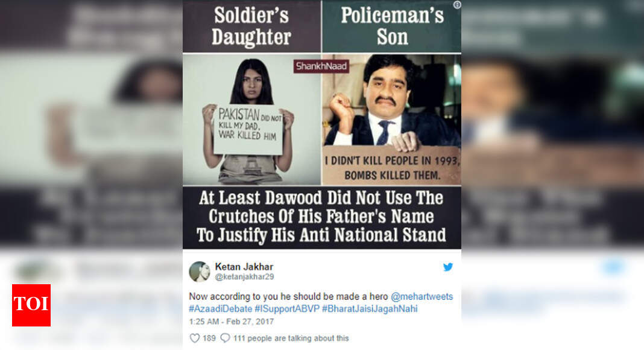The image size is (644, 350).
Task: Open replies via the speech bubble icon
Action: pyautogui.click(x=225, y=338)
